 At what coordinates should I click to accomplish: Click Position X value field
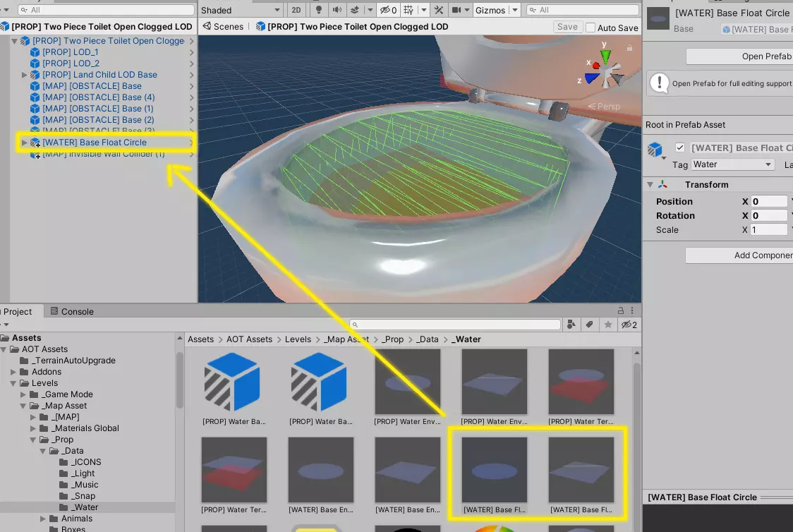(769, 201)
